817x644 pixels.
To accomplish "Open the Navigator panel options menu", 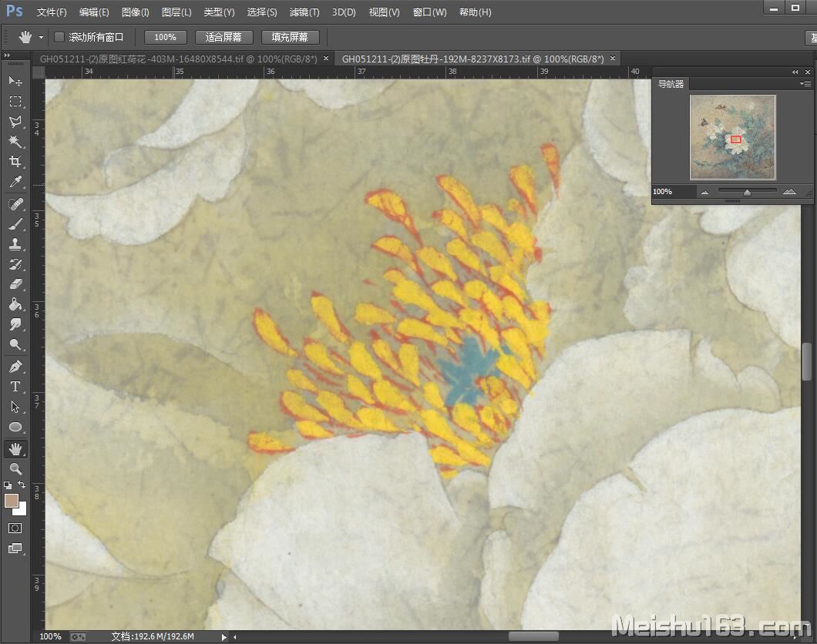I will tap(805, 83).
